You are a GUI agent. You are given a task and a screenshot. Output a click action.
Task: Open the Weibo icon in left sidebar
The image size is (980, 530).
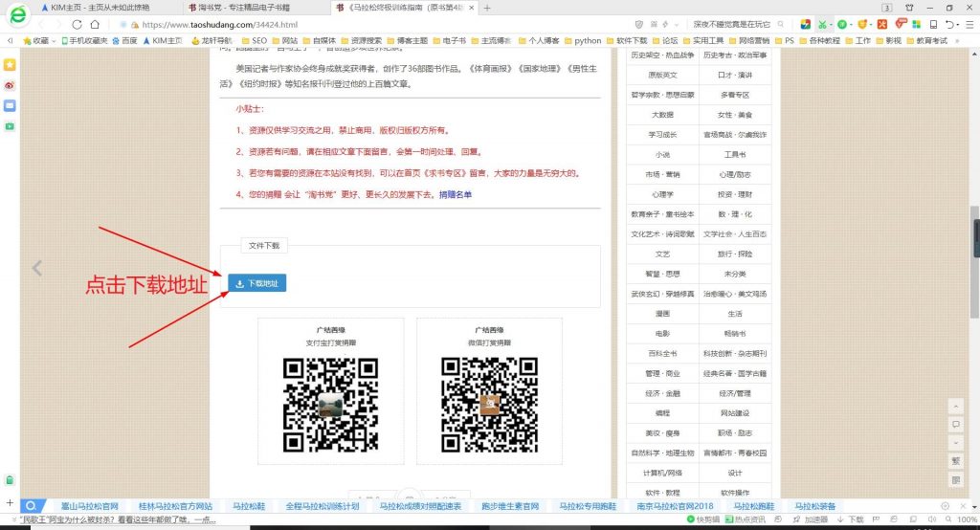tap(10, 86)
